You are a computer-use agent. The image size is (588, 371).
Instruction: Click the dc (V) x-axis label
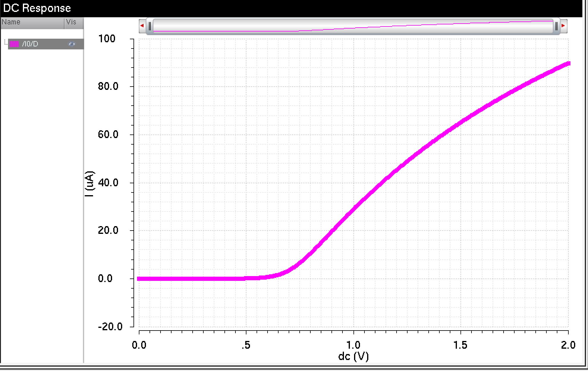coord(353,356)
